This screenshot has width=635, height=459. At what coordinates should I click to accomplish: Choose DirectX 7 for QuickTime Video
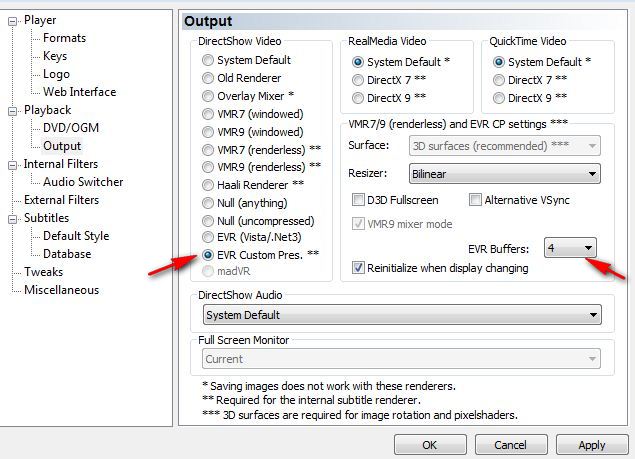pyautogui.click(x=499, y=80)
